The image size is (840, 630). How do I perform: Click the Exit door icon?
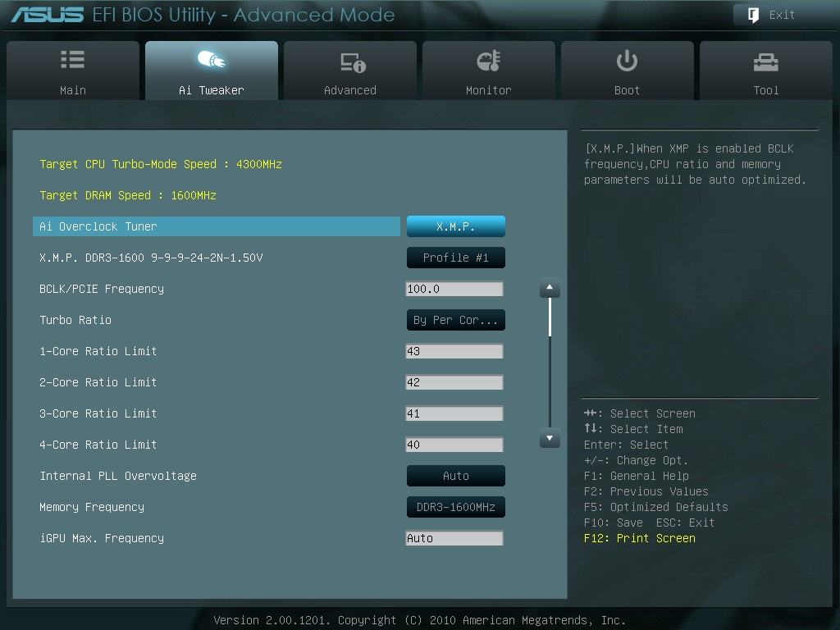(x=753, y=15)
